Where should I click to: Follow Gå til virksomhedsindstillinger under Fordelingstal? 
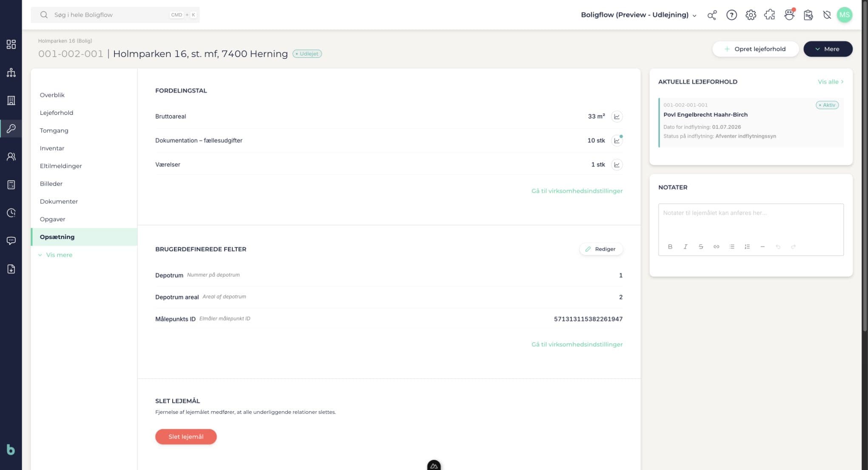click(577, 191)
